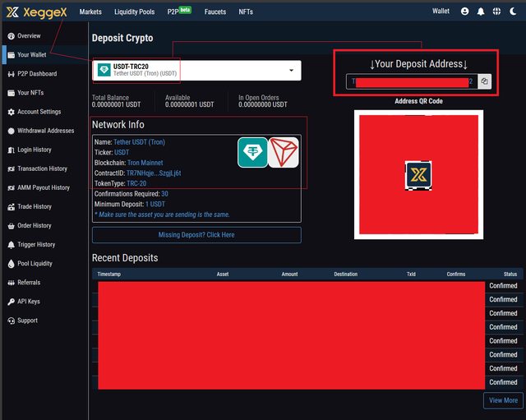Click the Tether USDT (Tron) name link
526x420 pixels.
[139, 142]
